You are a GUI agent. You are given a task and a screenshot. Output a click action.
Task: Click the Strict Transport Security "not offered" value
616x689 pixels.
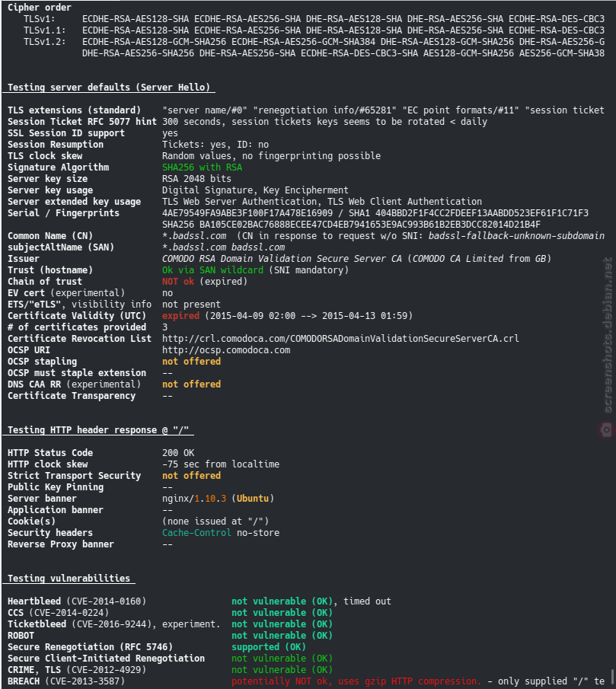(192, 476)
